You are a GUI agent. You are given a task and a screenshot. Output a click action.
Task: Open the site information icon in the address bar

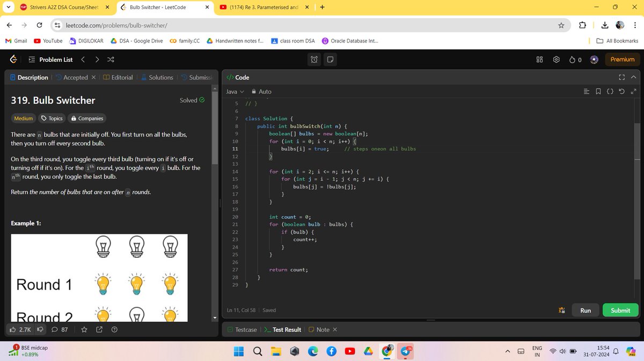(x=57, y=25)
